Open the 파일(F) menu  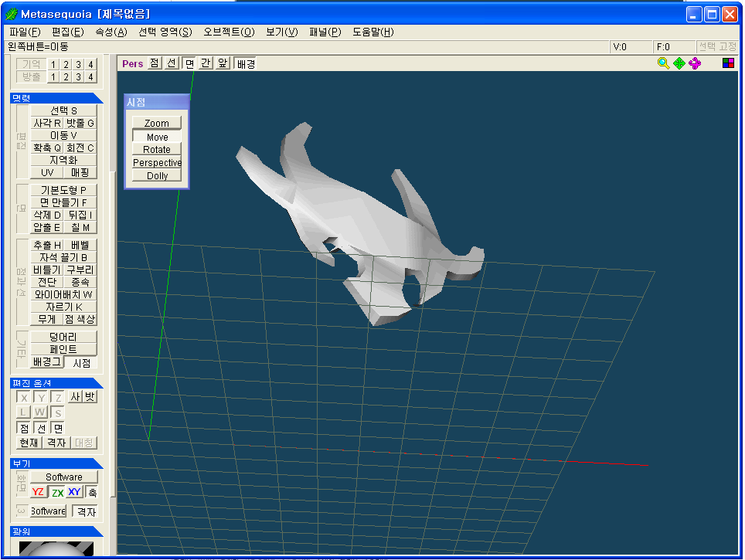pos(25,32)
